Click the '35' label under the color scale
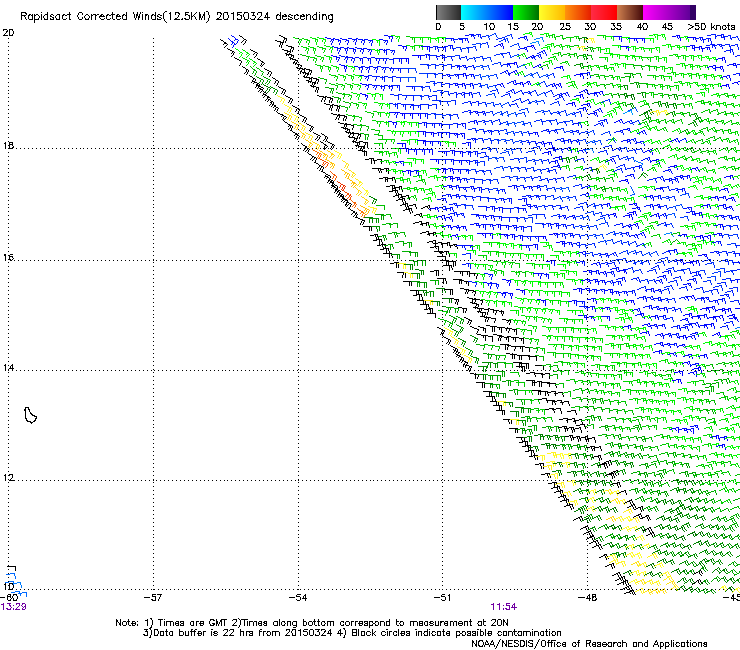The width and height of the screenshot is (740, 650). click(x=616, y=27)
